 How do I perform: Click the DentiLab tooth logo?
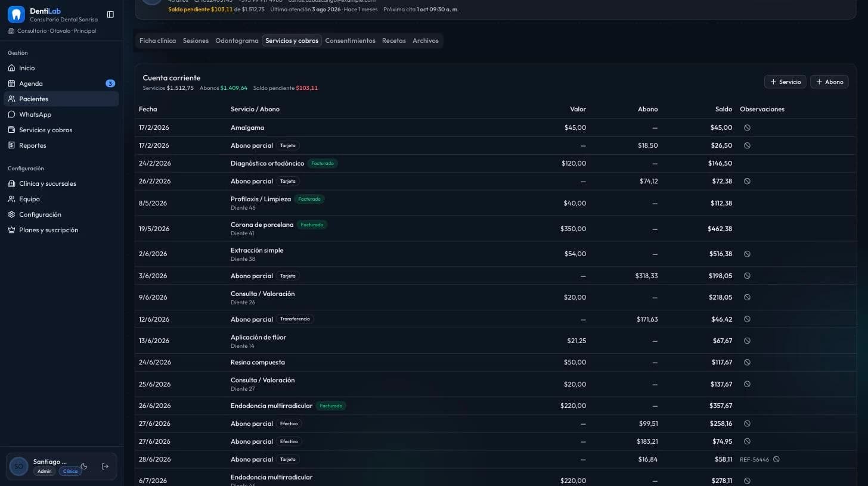pos(16,14)
